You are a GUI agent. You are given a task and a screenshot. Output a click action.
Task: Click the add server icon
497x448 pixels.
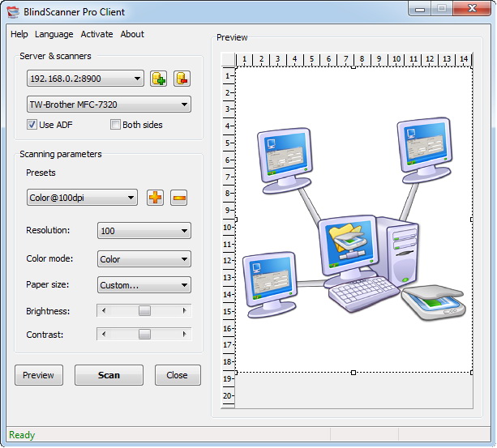coord(158,79)
